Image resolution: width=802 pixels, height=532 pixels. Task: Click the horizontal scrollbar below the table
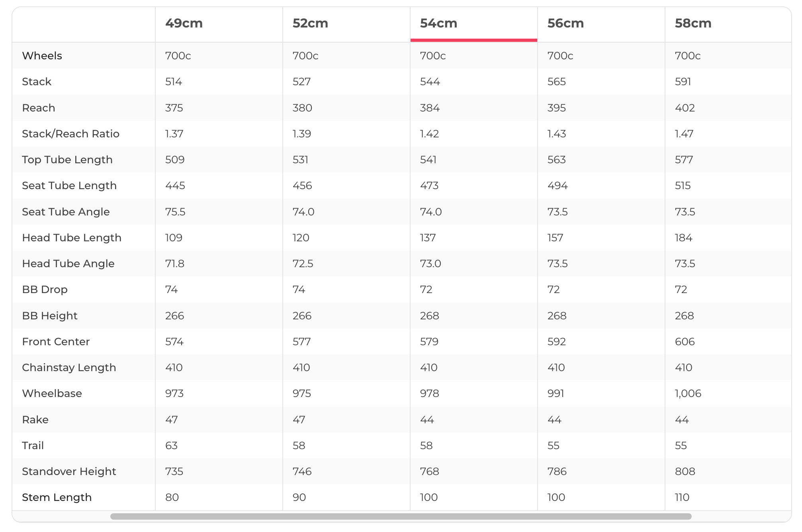click(401, 516)
